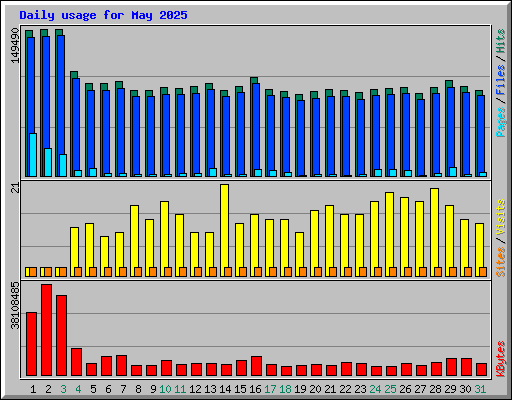Select the red KBytes bar for day 1
This screenshot has width=512, height=400.
31,344
